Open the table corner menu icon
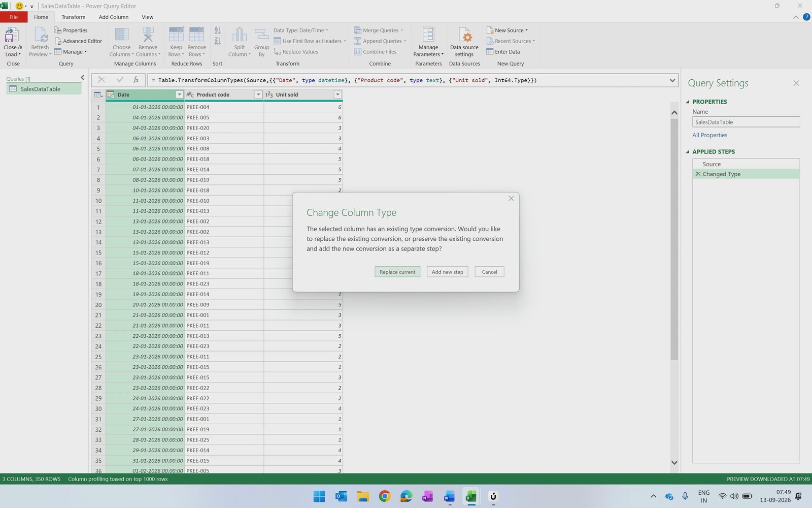 click(98, 94)
